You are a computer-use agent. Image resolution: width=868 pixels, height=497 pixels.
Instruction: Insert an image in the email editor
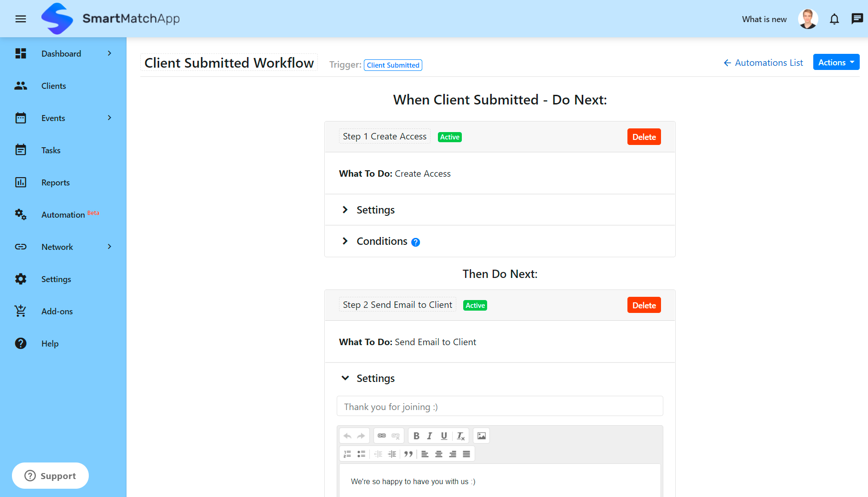pyautogui.click(x=481, y=436)
